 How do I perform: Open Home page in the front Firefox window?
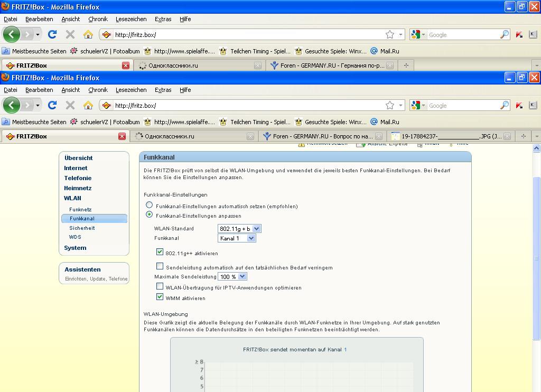coord(88,105)
